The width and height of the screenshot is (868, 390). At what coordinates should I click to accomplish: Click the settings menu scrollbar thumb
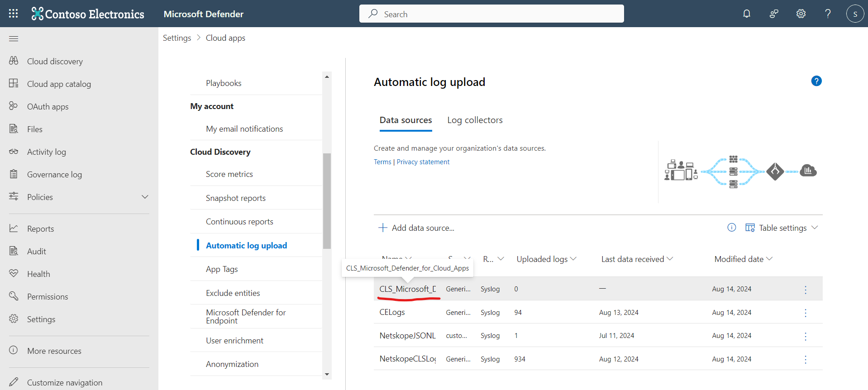click(x=327, y=201)
